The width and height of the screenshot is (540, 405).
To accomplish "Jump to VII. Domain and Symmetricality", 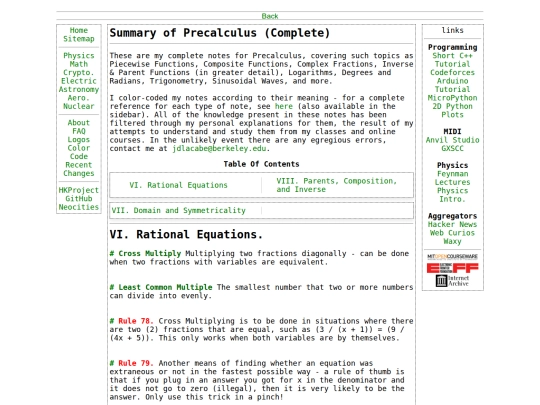I will point(178,210).
